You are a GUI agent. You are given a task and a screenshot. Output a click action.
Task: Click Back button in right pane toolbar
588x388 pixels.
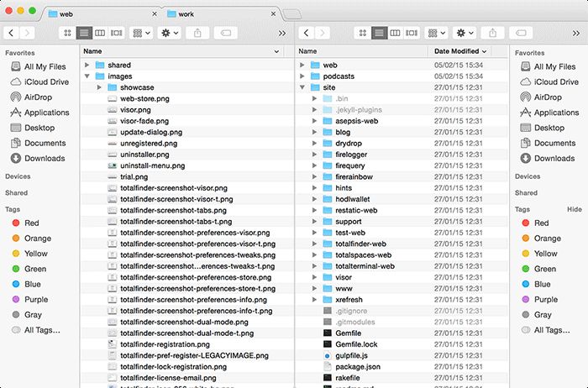point(306,33)
